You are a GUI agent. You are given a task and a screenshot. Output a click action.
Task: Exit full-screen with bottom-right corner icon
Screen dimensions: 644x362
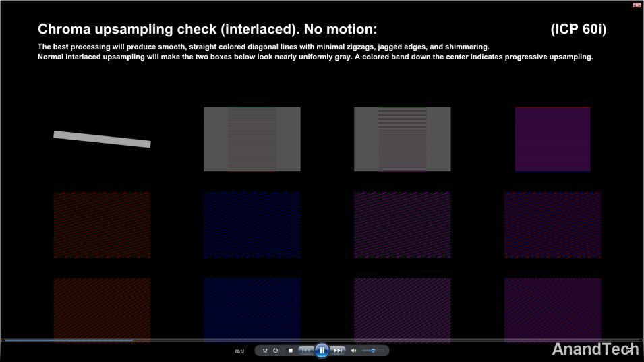[631, 350]
